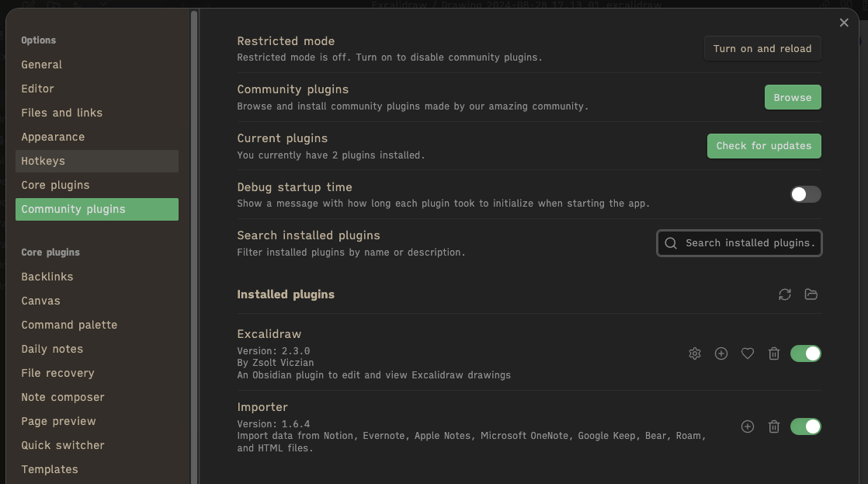The height and width of the screenshot is (484, 868).
Task: Open Importer hotkeys plus icon
Action: [x=748, y=427]
